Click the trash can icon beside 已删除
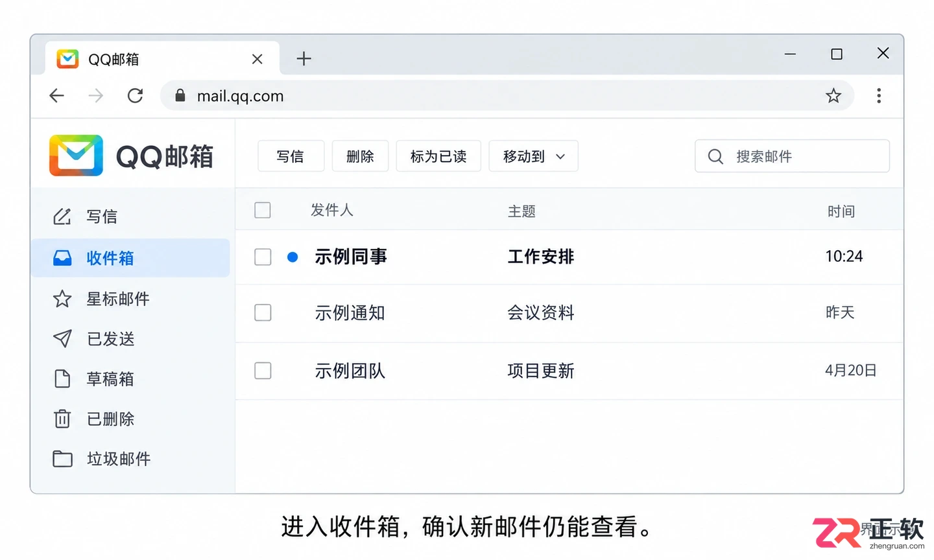The width and height of the screenshot is (934, 560). [62, 419]
